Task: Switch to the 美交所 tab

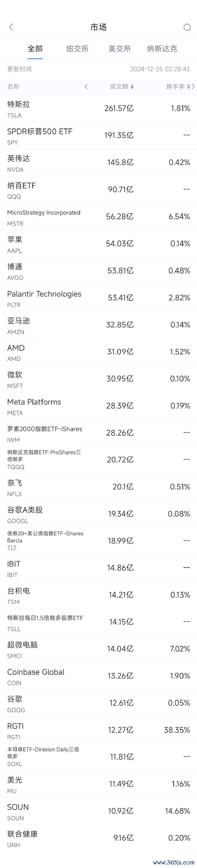Action: coord(120,49)
